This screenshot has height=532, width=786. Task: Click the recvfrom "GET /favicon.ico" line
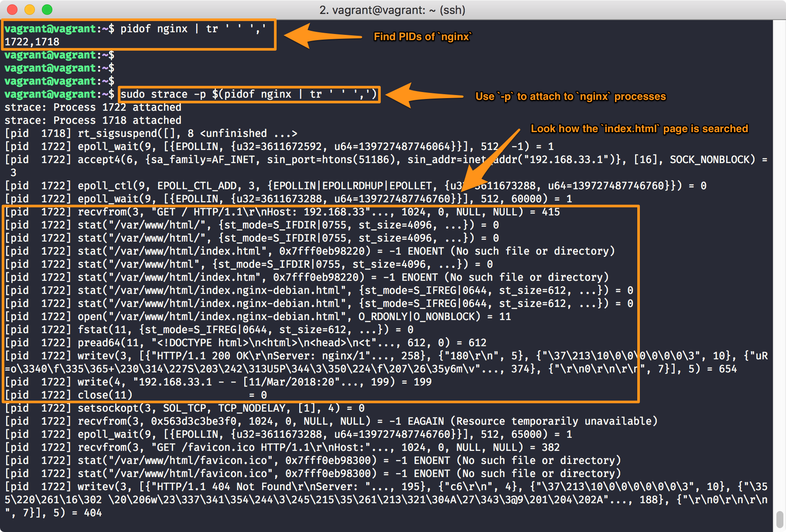coord(282,447)
